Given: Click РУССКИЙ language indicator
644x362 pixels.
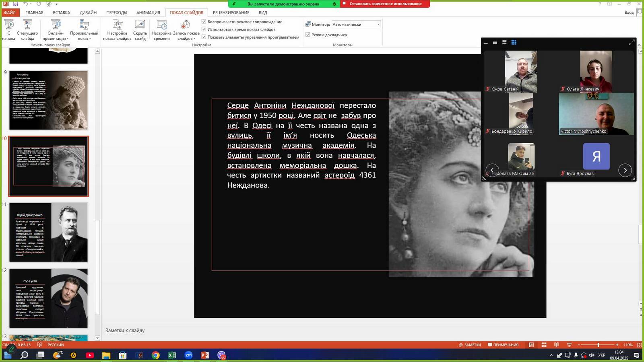Looking at the screenshot, I should coord(56,345).
